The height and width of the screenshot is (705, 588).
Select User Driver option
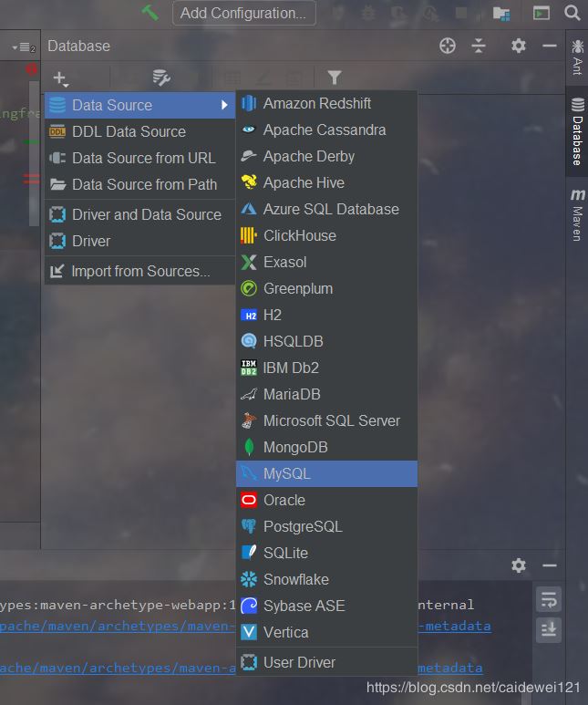coord(326,662)
